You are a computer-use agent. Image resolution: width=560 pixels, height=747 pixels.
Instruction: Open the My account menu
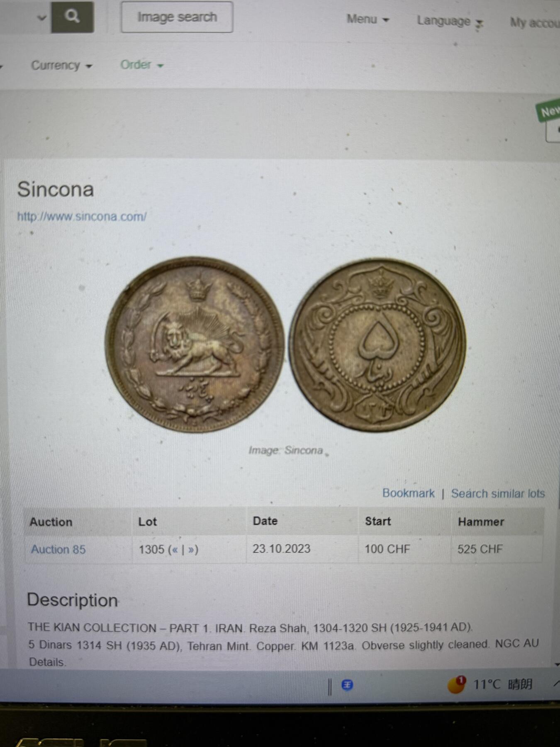535,22
